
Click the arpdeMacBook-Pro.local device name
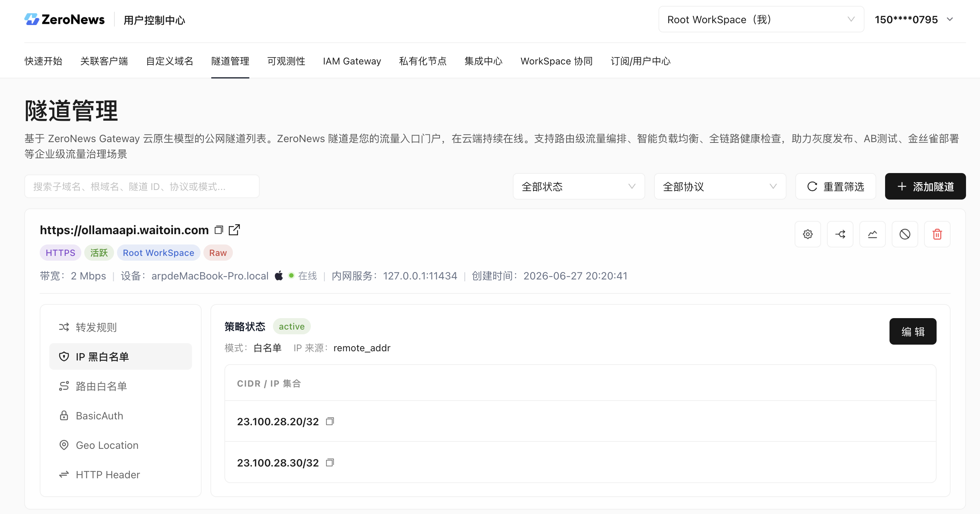(210, 276)
